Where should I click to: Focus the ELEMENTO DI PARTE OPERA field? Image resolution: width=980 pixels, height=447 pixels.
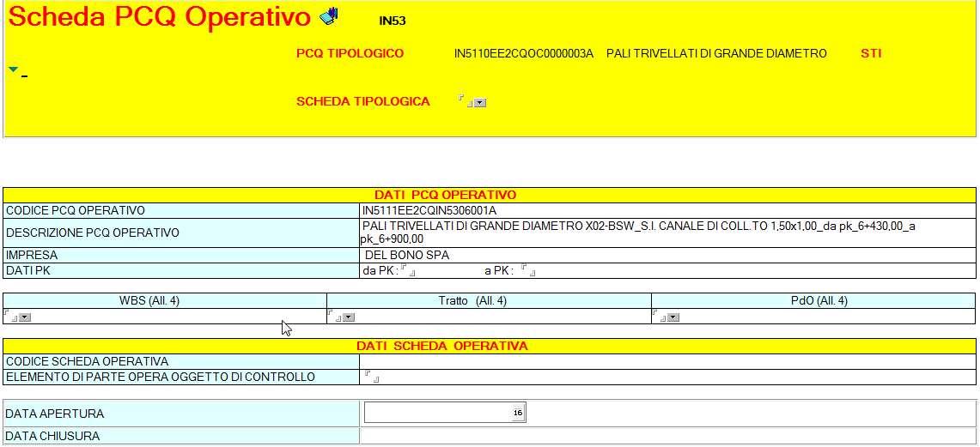tap(371, 377)
